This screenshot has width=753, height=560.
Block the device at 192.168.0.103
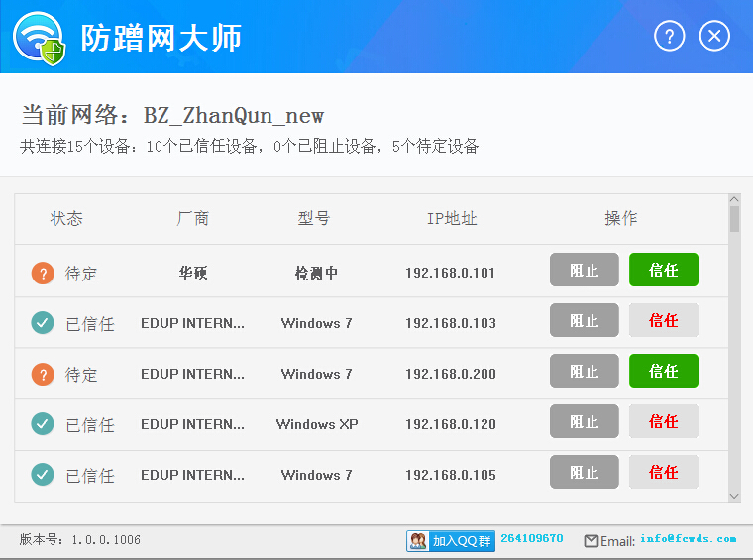(584, 320)
